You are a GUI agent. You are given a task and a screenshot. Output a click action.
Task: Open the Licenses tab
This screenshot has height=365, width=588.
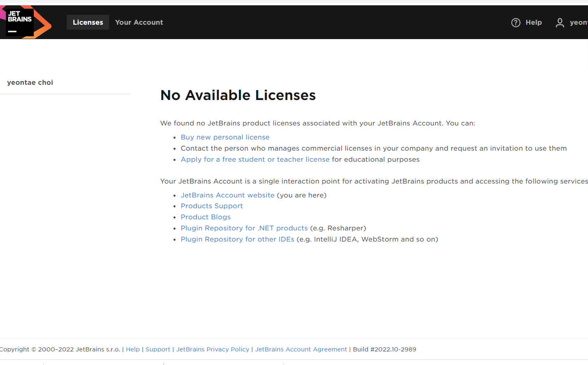click(88, 22)
